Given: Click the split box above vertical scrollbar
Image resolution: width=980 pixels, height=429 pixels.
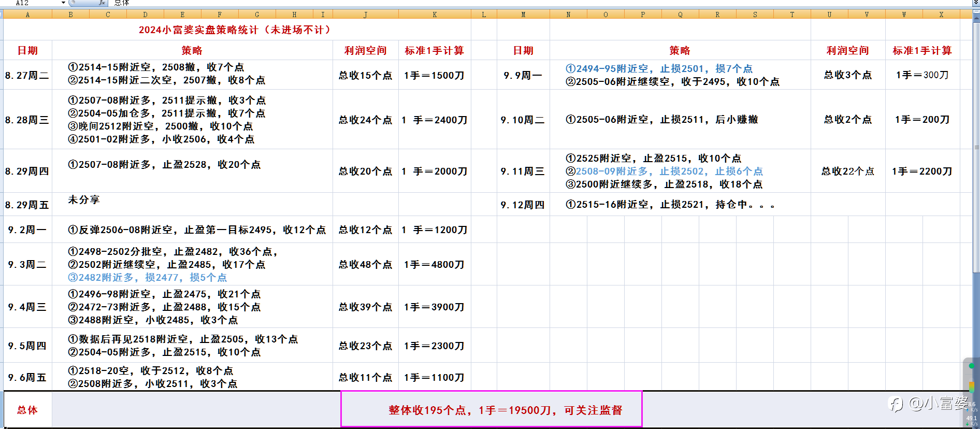Looking at the screenshot, I should point(976,12).
